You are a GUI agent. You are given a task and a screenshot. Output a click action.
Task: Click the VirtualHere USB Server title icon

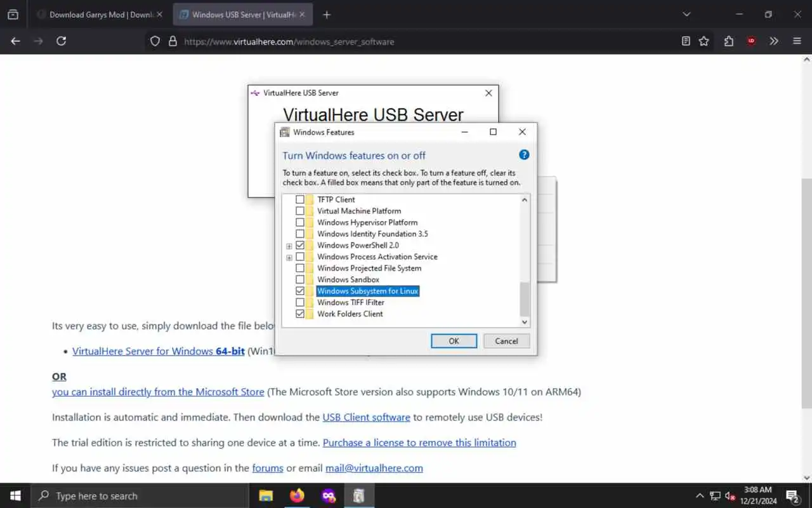click(x=255, y=93)
